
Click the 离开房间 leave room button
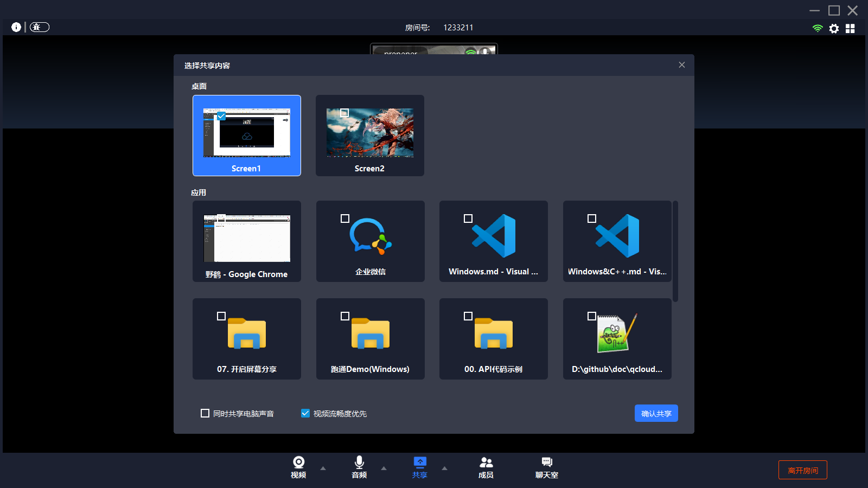tap(803, 470)
